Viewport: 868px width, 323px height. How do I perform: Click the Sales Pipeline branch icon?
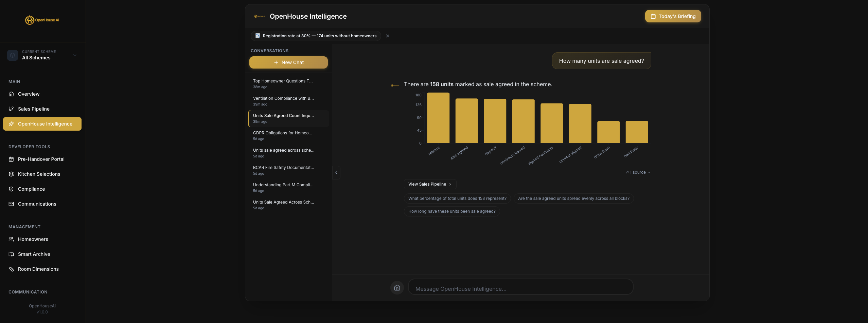pos(11,109)
